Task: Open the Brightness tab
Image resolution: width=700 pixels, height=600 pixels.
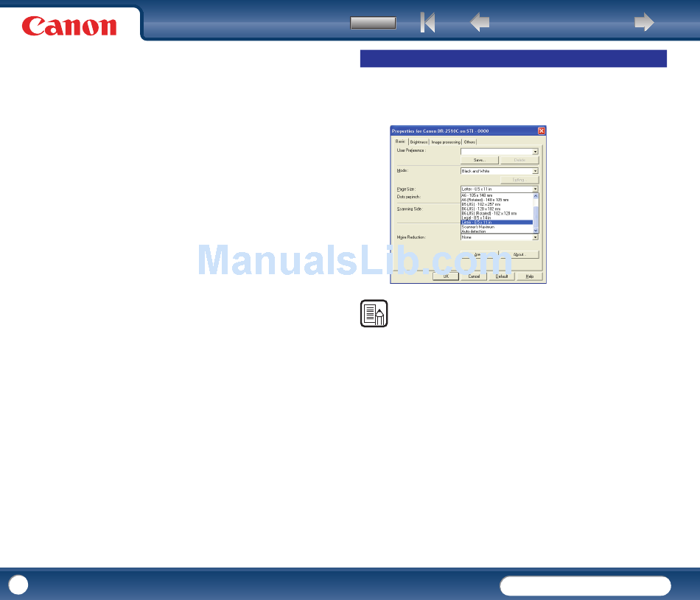Action: coord(419,142)
